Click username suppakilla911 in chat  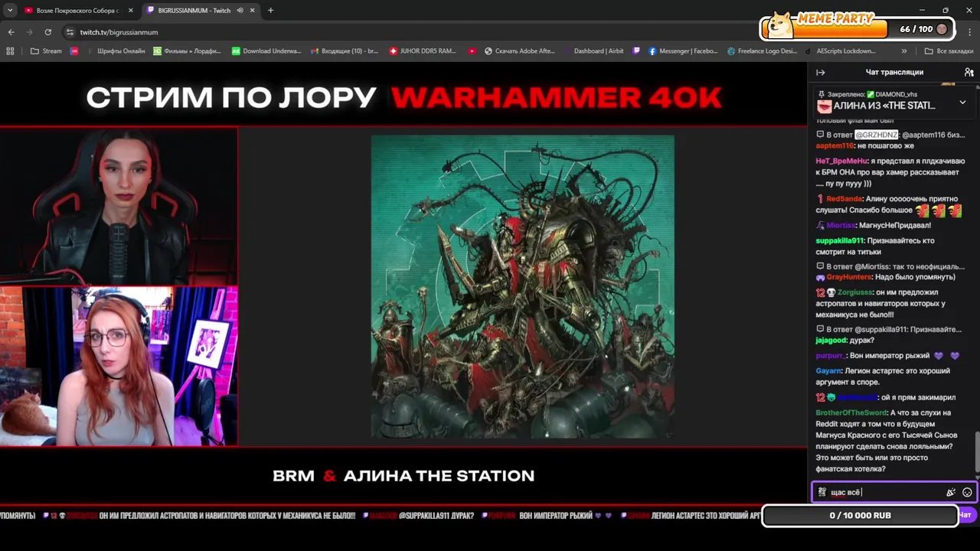(838, 240)
